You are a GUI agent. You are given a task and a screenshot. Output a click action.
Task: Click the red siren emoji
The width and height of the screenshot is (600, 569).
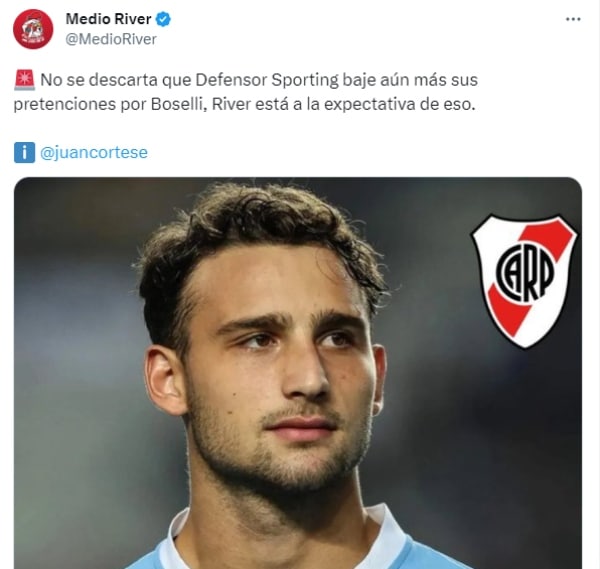(x=24, y=80)
